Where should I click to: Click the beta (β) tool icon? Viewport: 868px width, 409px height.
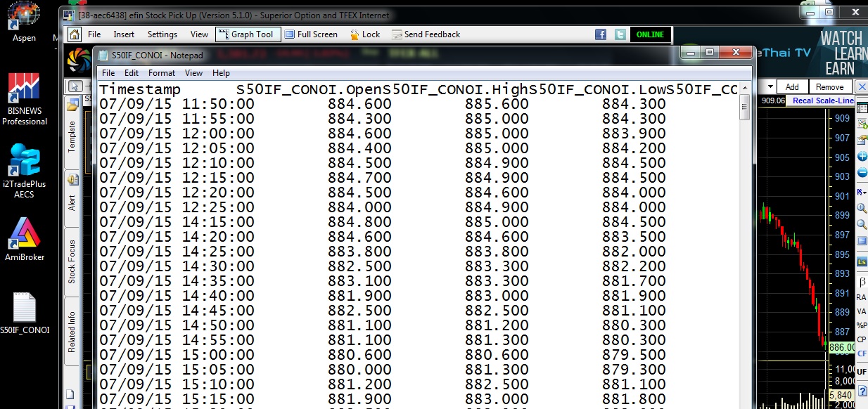tap(862, 281)
